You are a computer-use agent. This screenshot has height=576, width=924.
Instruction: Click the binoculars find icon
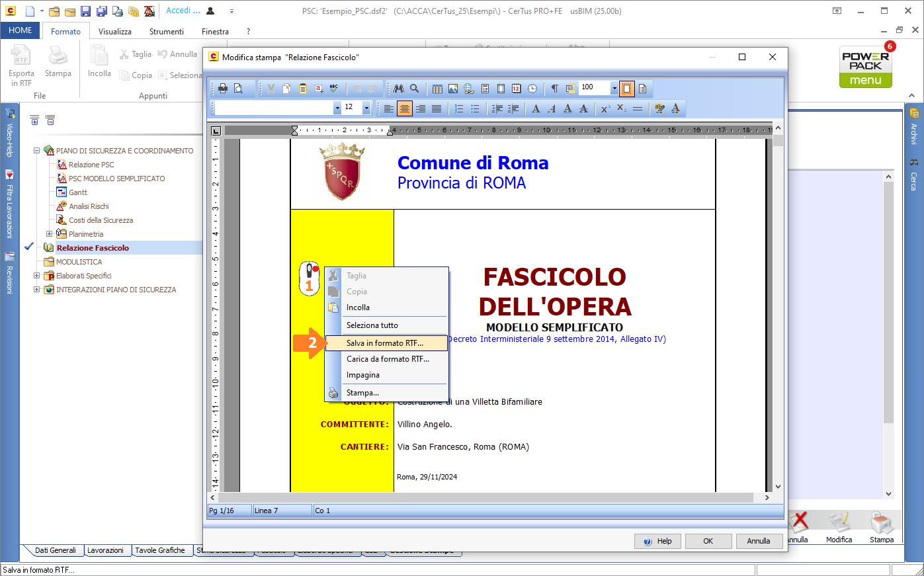[x=399, y=89]
